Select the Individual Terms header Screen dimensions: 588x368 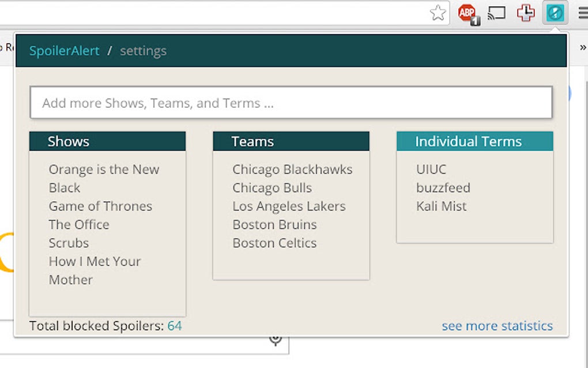click(x=474, y=141)
